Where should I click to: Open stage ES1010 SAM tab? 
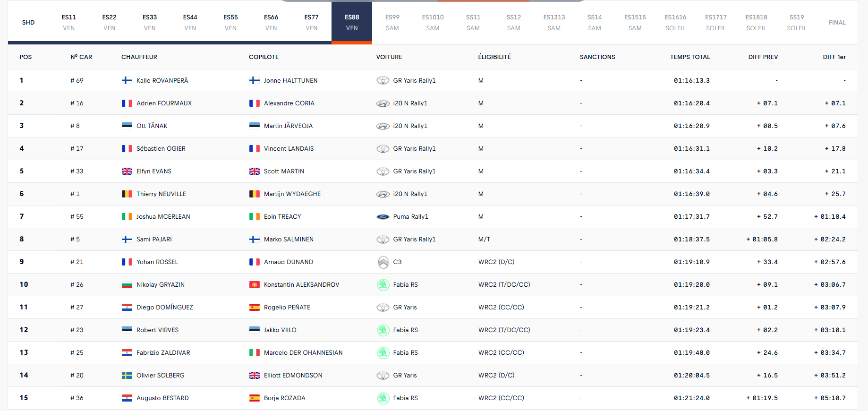pos(433,22)
